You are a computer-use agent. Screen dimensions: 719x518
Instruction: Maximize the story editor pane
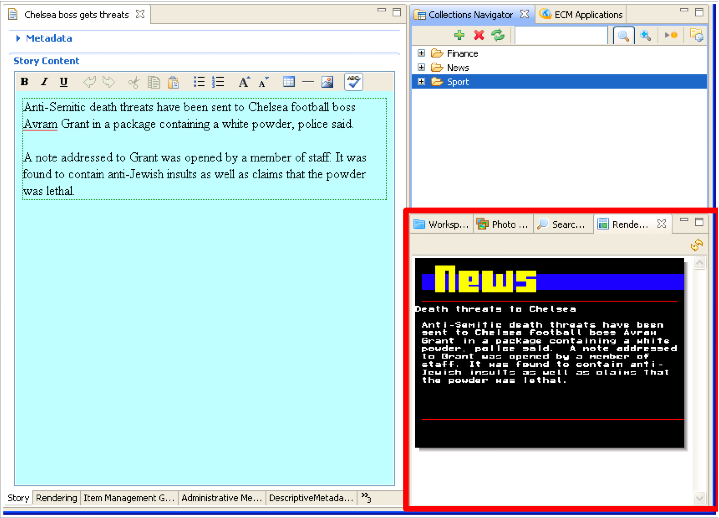point(397,12)
